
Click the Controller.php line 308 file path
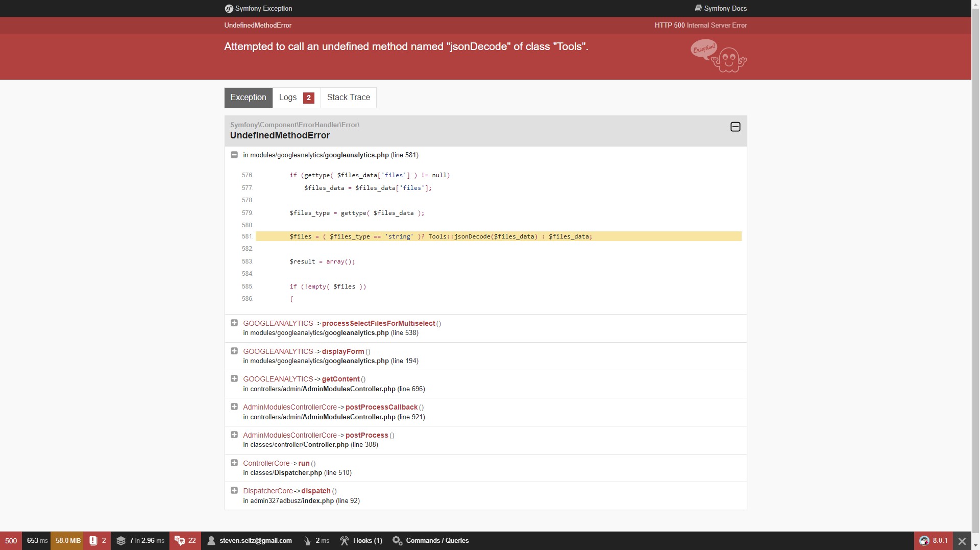coord(311,444)
